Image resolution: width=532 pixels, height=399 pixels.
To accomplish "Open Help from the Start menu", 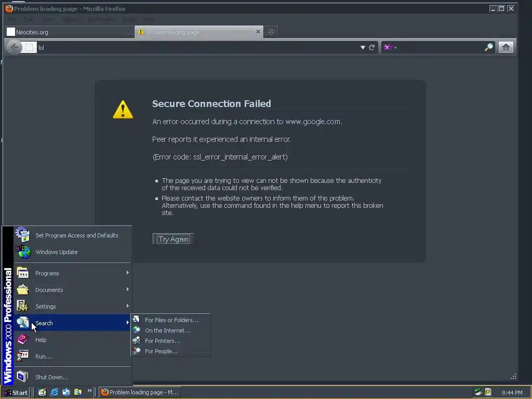I will 73,340.
